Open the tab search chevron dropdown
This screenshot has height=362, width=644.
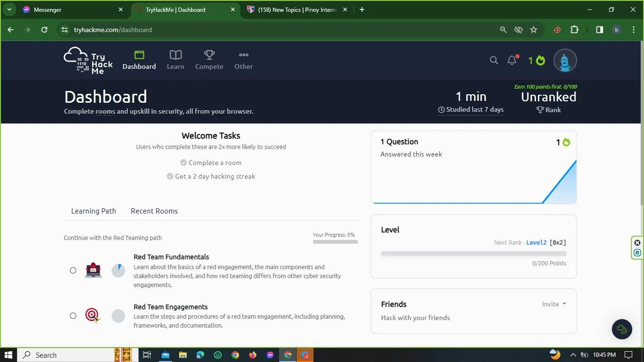tap(9, 9)
